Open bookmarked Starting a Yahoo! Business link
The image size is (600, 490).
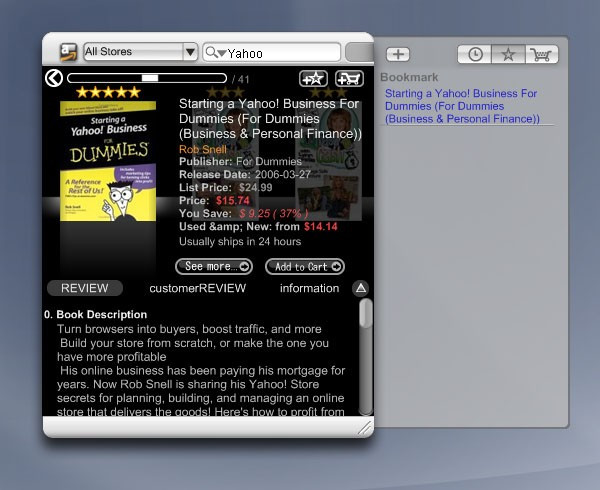click(x=462, y=106)
